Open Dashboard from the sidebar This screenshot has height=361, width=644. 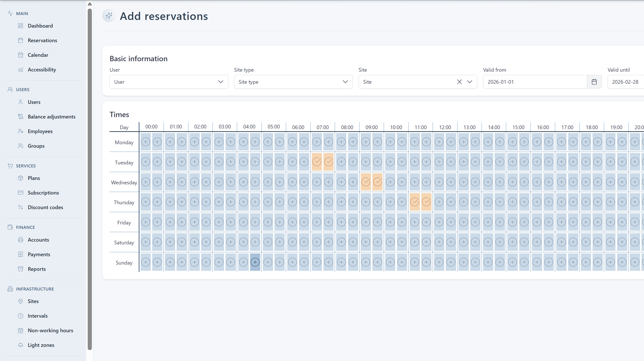[40, 26]
